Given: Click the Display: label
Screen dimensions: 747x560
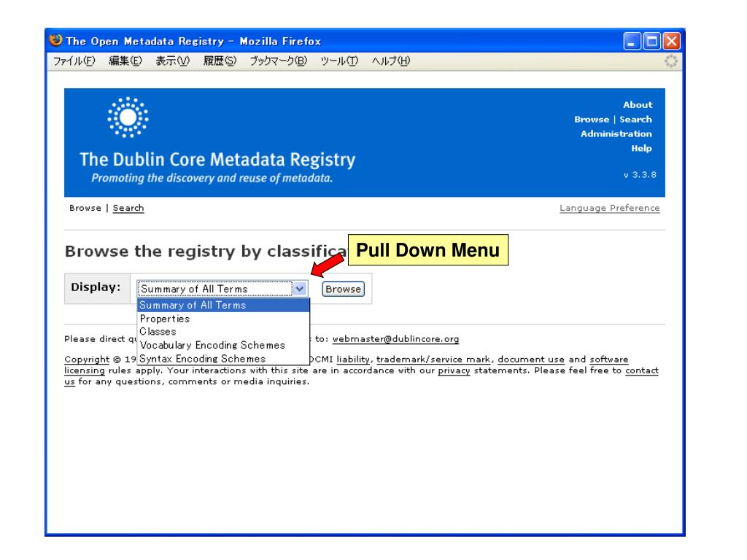Looking at the screenshot, I should pyautogui.click(x=96, y=287).
